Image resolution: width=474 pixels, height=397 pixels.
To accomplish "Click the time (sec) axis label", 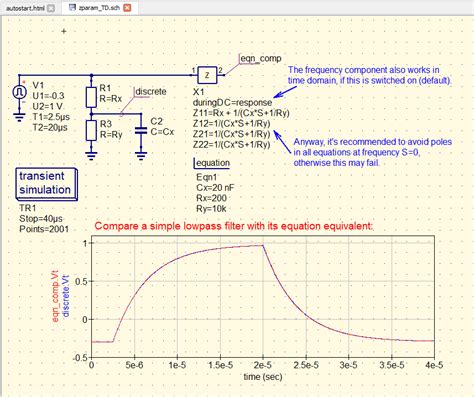I will pyautogui.click(x=263, y=377).
